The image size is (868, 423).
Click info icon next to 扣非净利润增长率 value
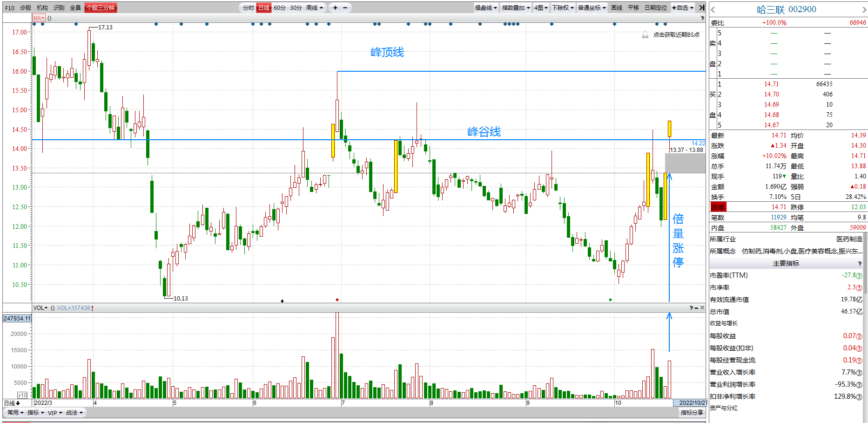tap(859, 397)
